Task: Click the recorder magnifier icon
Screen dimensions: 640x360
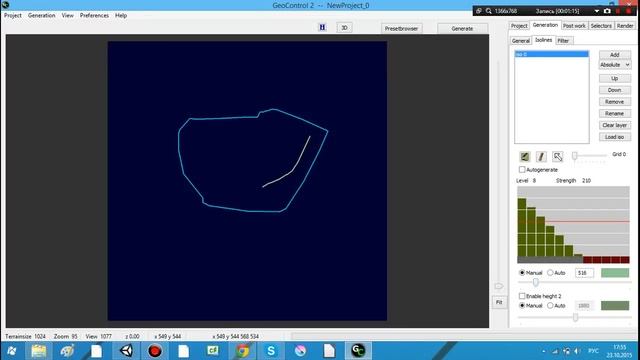Action: [489, 11]
